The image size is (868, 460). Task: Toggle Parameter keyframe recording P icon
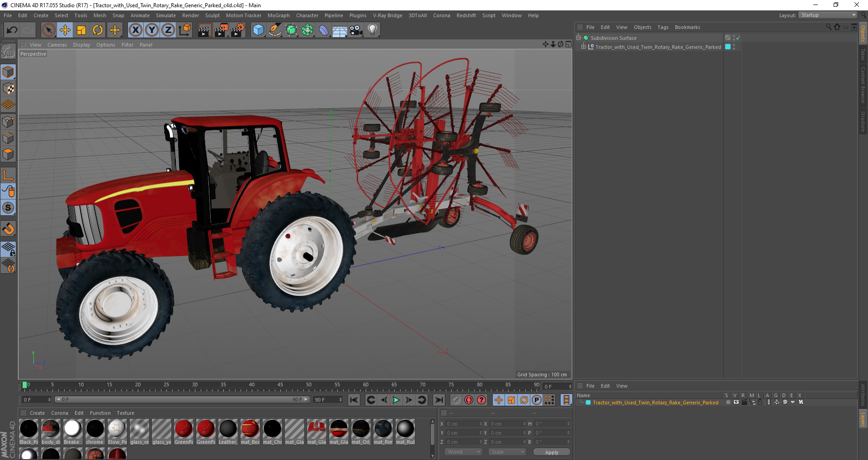coord(537,400)
